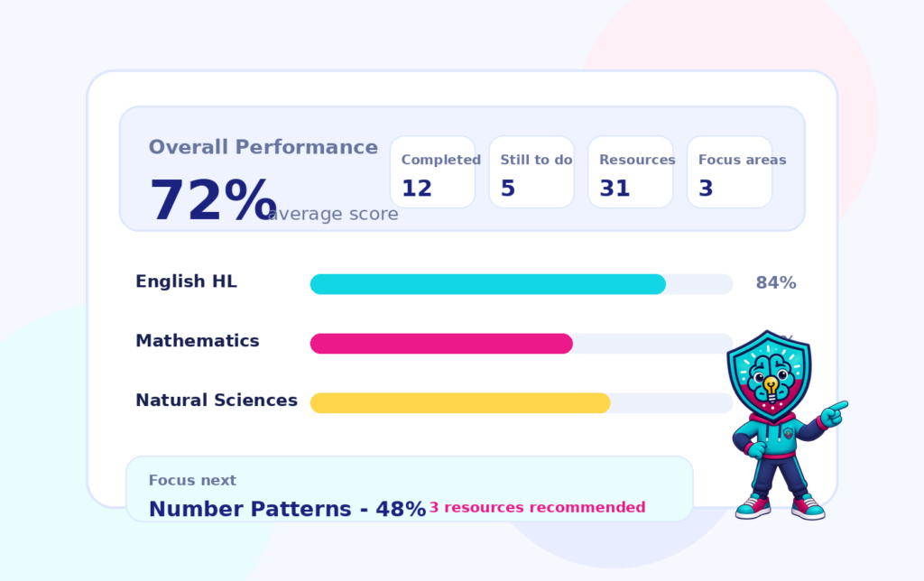Click the 72% average score figure

coord(213,200)
